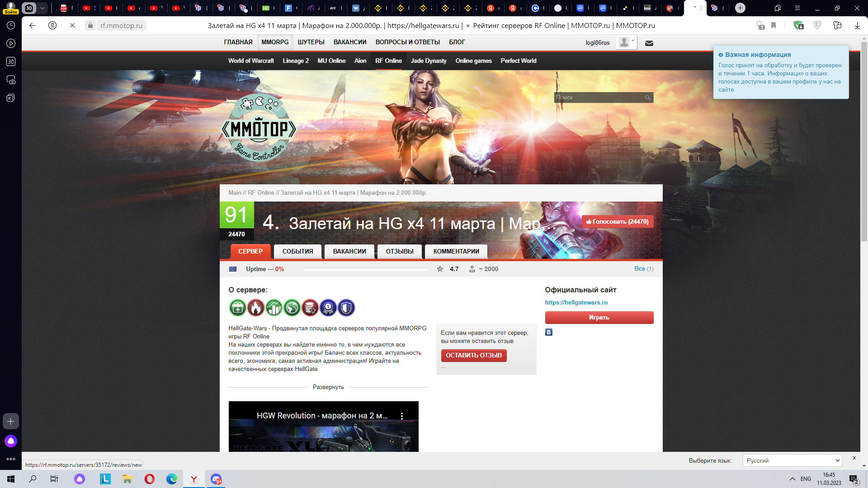Open the https://hellgatewars.ru link

[576, 302]
